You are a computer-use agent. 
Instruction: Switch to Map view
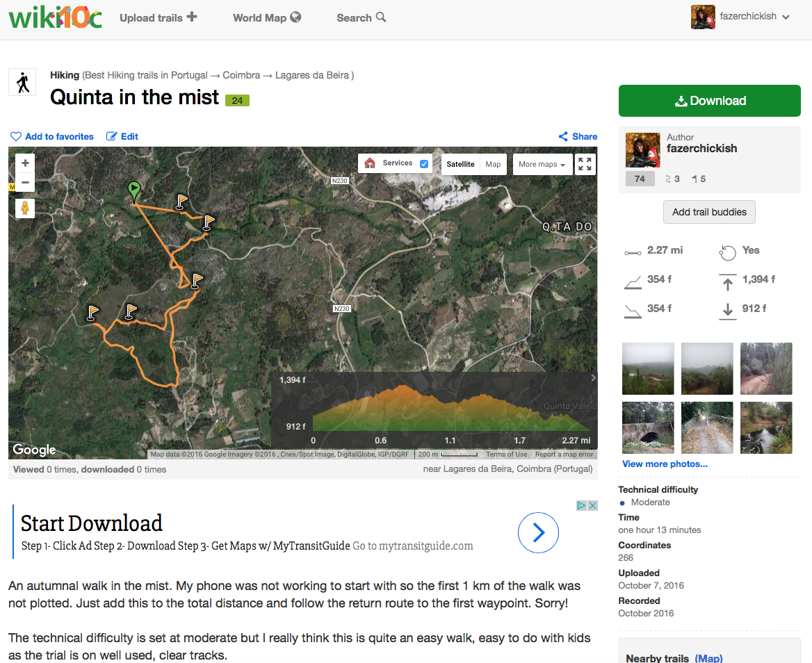click(493, 164)
